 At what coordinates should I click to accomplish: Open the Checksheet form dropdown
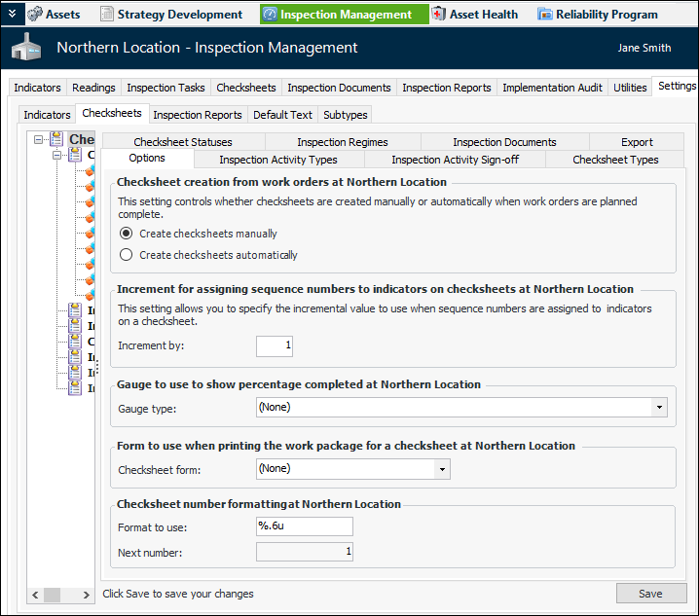click(x=443, y=469)
